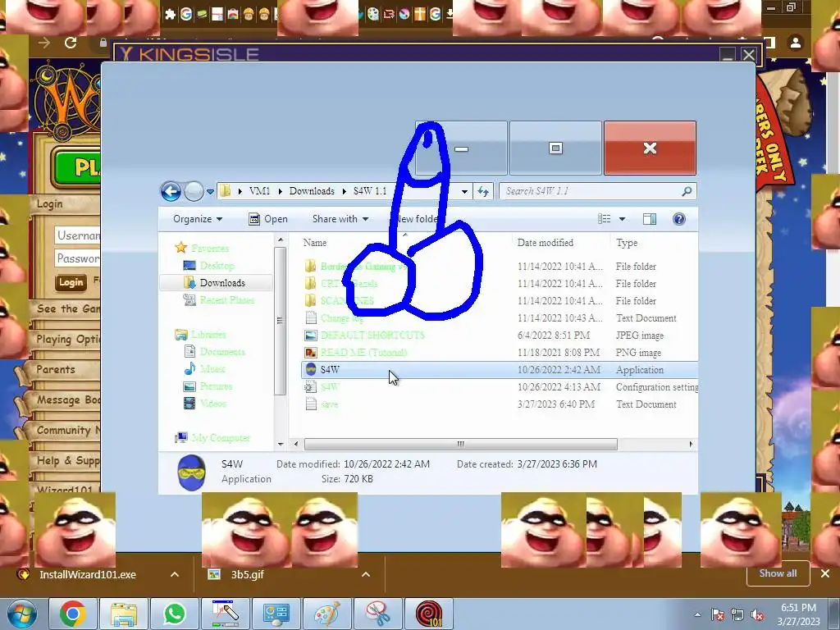Open the Wizard101 spiral taskbar icon
Image resolution: width=840 pixels, height=630 pixels.
[x=428, y=614]
